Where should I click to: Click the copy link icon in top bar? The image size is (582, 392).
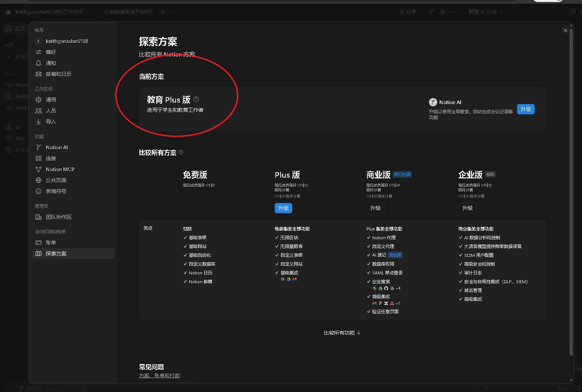(x=432, y=12)
